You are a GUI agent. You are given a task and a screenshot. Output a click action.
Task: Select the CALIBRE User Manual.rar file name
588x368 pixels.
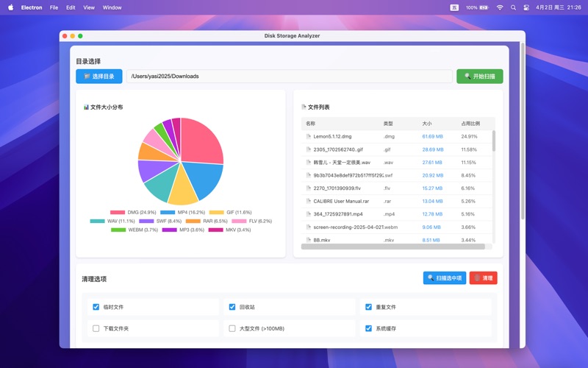(341, 201)
